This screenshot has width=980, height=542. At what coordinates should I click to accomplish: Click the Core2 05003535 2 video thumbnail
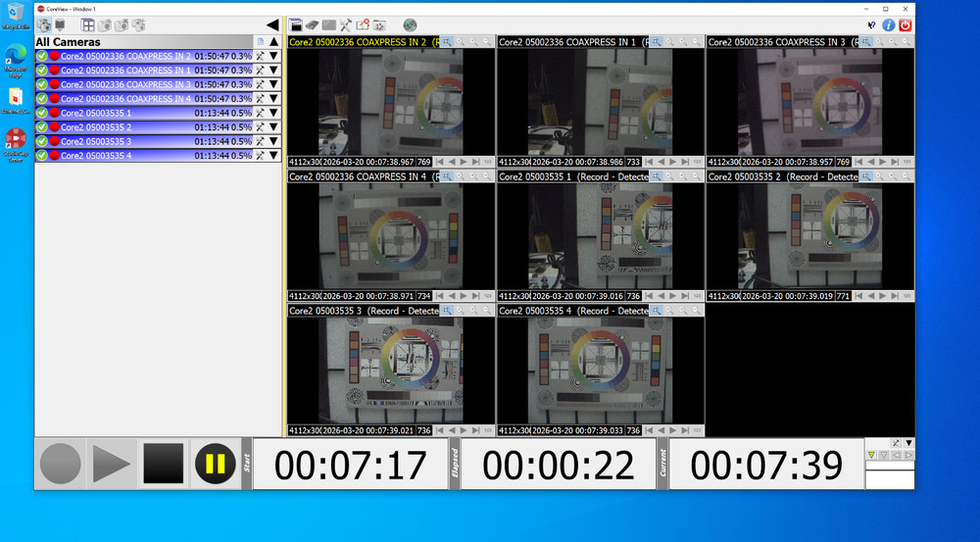click(810, 236)
